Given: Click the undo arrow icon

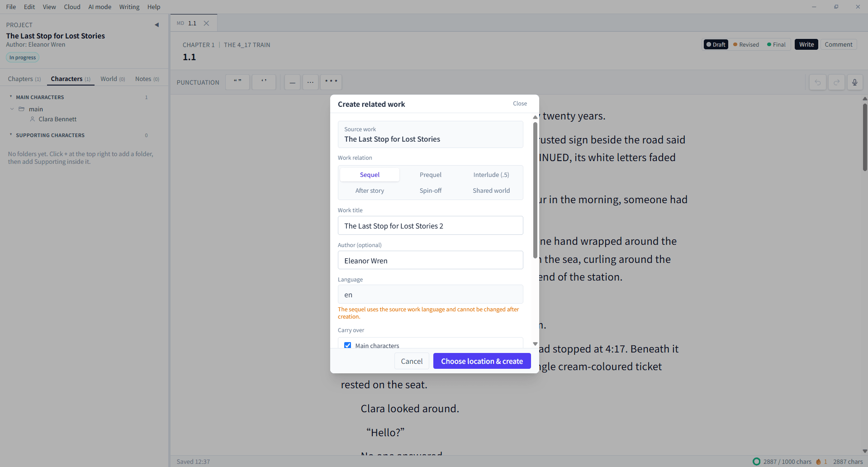Looking at the screenshot, I should click(817, 82).
